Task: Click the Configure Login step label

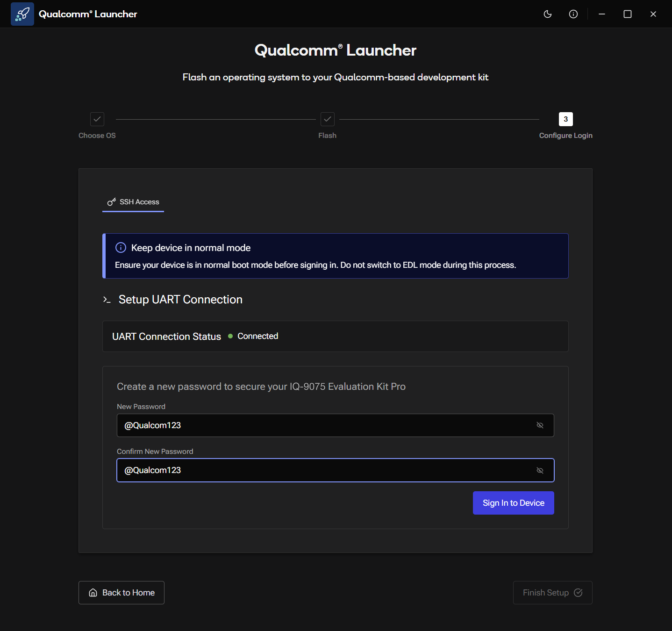Action: point(566,136)
